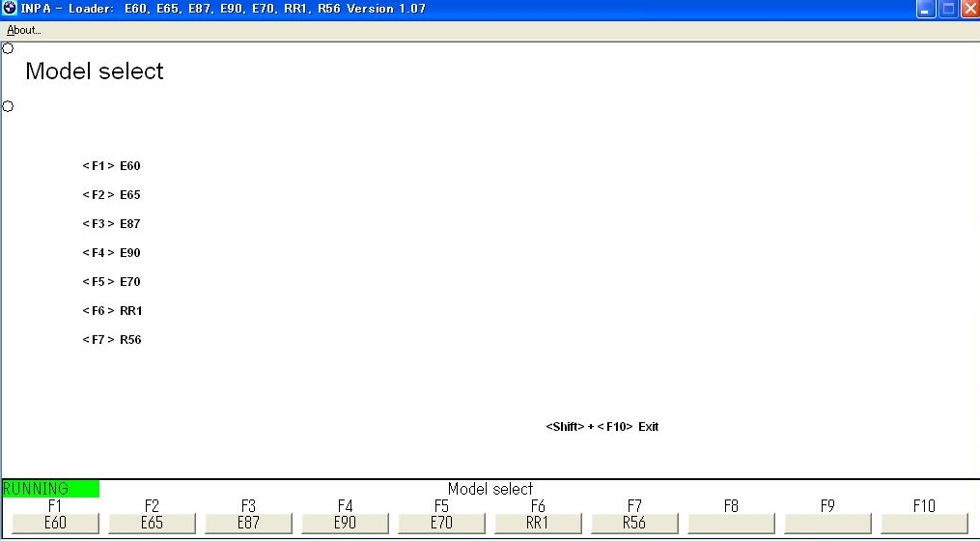Click the INPA Loader window title text
Image resolution: width=980 pixels, height=541 pixels.
tap(223, 9)
